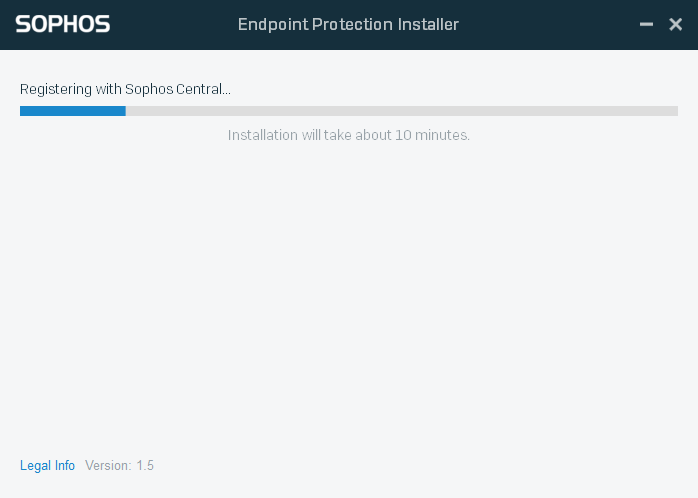Open the Legal Info link

(47, 466)
